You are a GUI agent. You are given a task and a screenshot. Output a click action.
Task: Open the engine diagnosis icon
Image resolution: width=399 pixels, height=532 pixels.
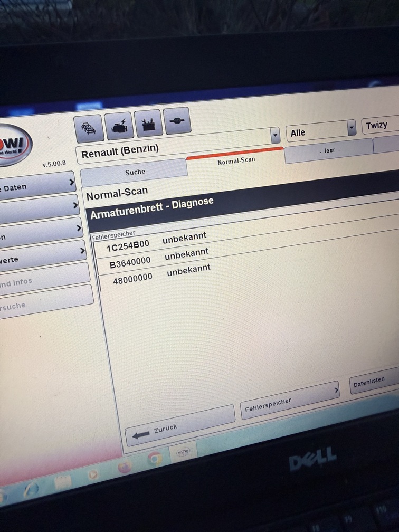(119, 127)
